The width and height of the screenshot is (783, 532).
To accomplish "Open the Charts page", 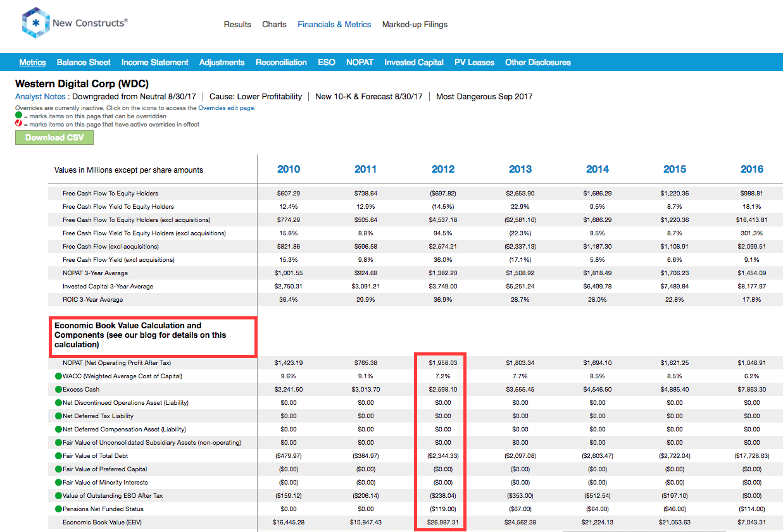I will tap(274, 25).
